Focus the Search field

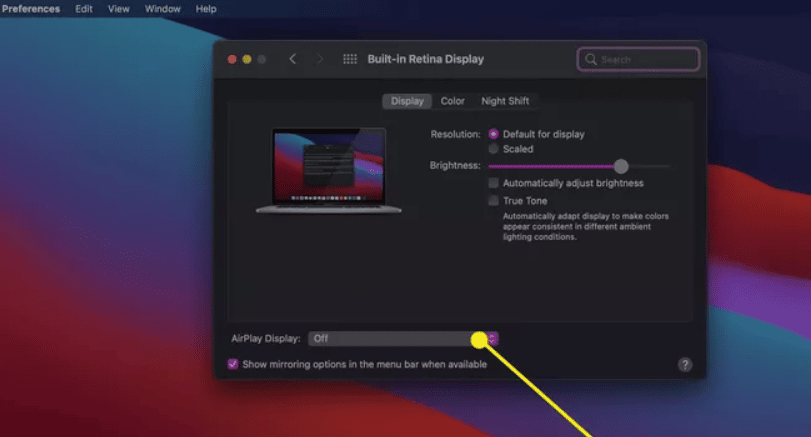click(638, 59)
